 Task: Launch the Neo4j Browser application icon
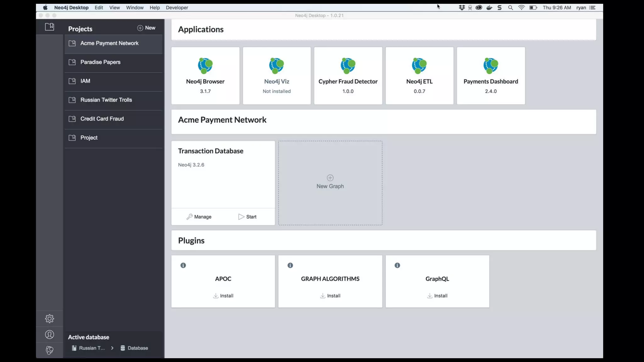click(x=205, y=65)
